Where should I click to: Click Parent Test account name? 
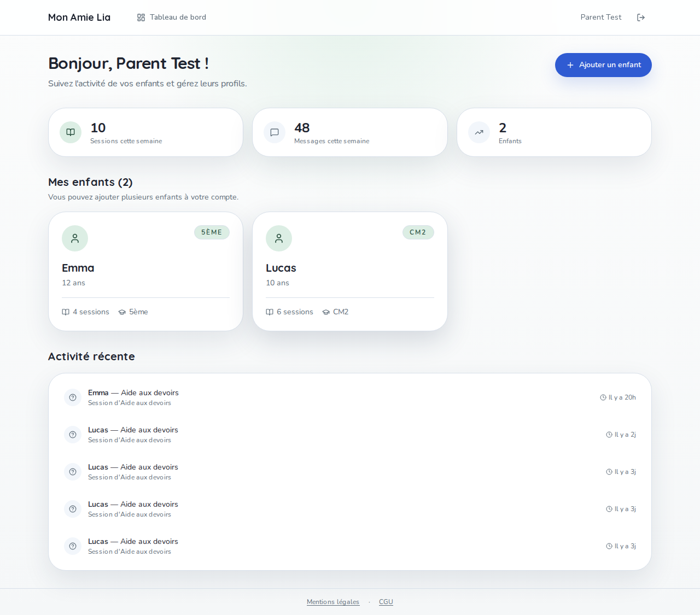click(x=600, y=17)
